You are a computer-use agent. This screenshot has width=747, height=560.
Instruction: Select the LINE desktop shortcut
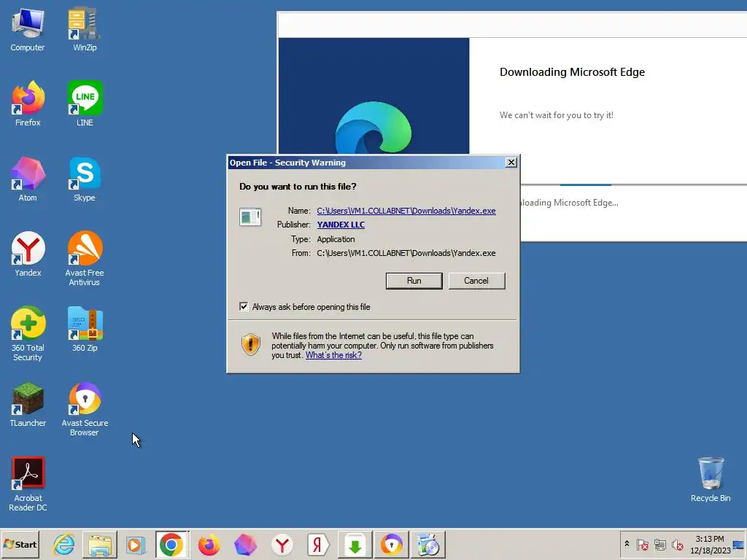(x=85, y=104)
